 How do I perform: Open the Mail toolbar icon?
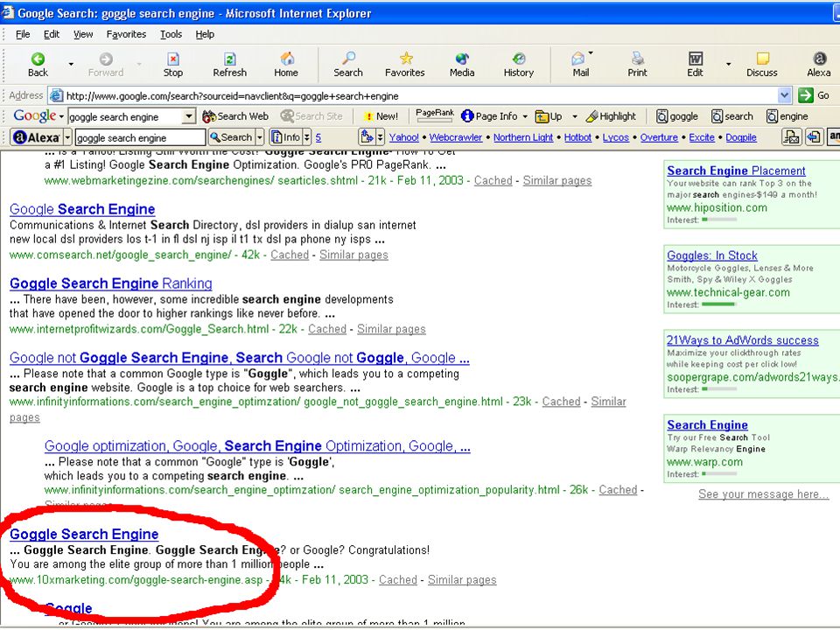coord(580,65)
